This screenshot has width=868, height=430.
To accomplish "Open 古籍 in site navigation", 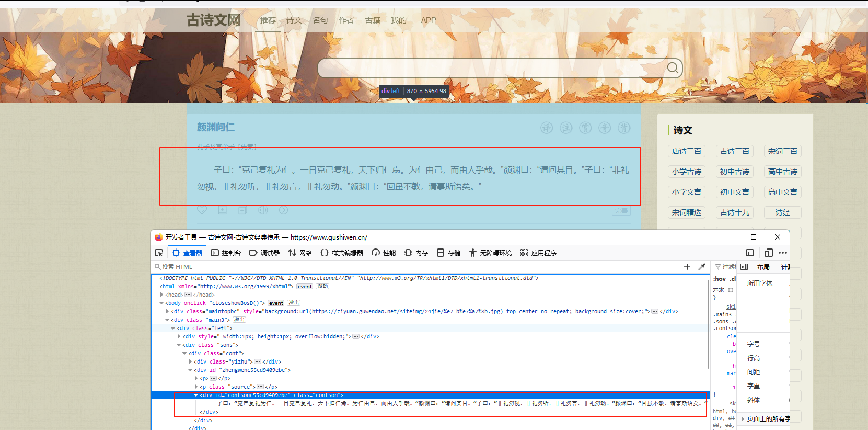I will (373, 20).
